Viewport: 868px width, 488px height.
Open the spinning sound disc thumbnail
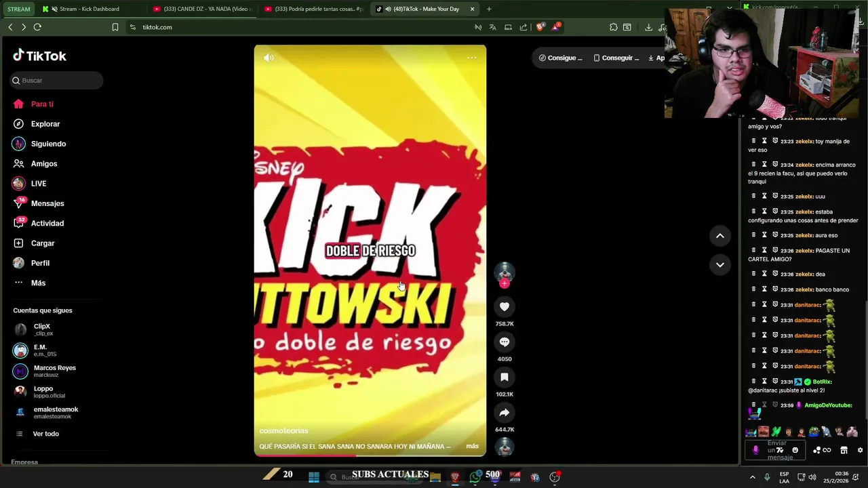[x=505, y=447]
